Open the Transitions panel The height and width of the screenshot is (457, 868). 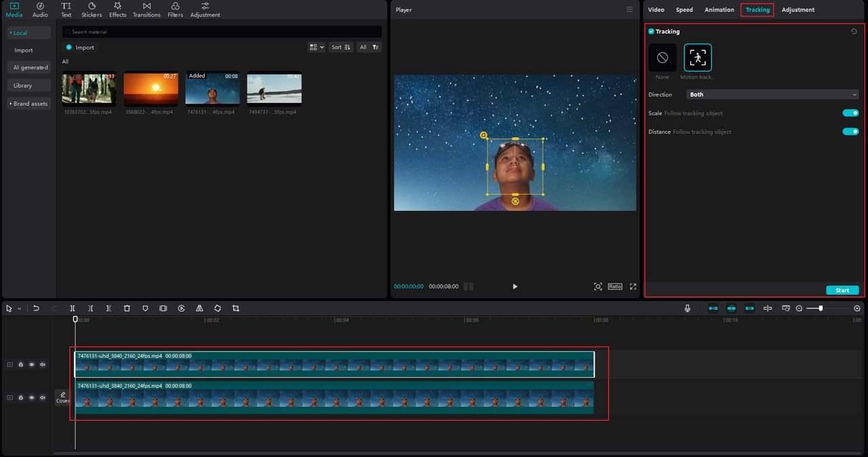(146, 9)
